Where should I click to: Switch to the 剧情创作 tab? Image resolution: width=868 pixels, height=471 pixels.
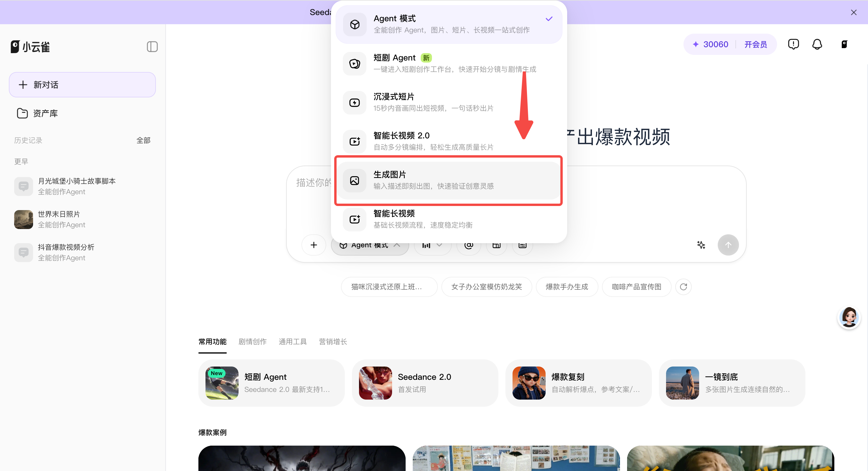coord(252,342)
